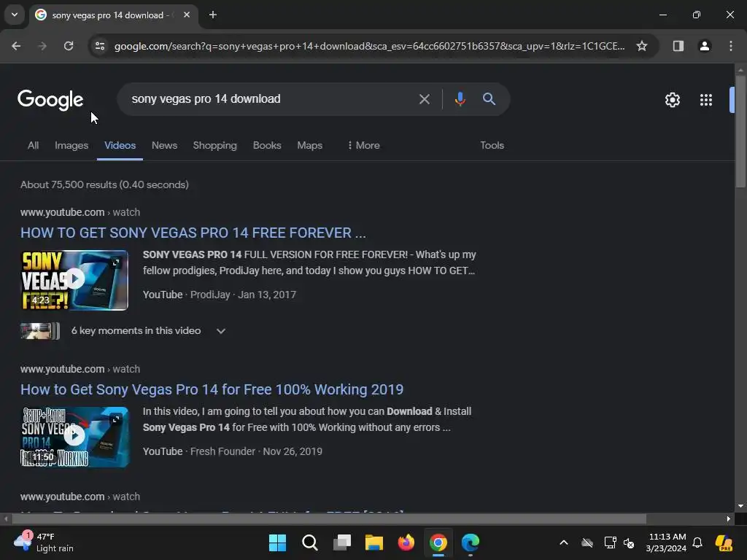The image size is (747, 560).
Task: Click the scroll-right arrow of horizontal scrollbar
Action: 729,518
